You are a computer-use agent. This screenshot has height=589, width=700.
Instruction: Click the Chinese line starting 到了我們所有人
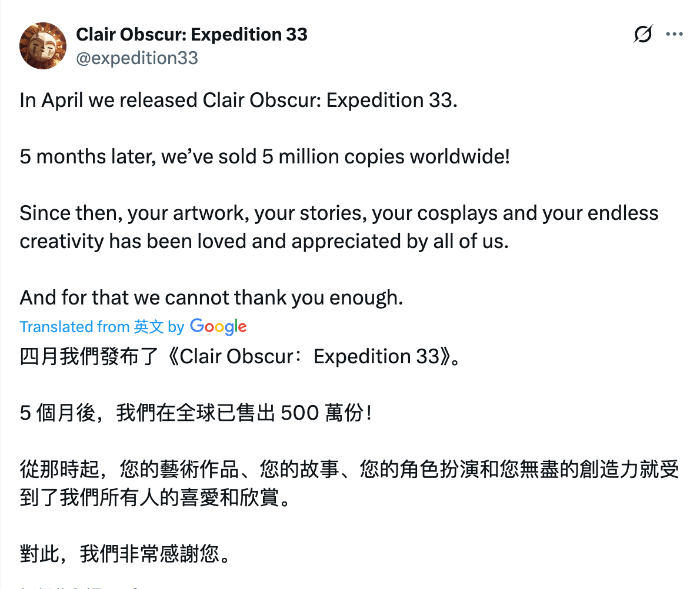click(x=155, y=498)
